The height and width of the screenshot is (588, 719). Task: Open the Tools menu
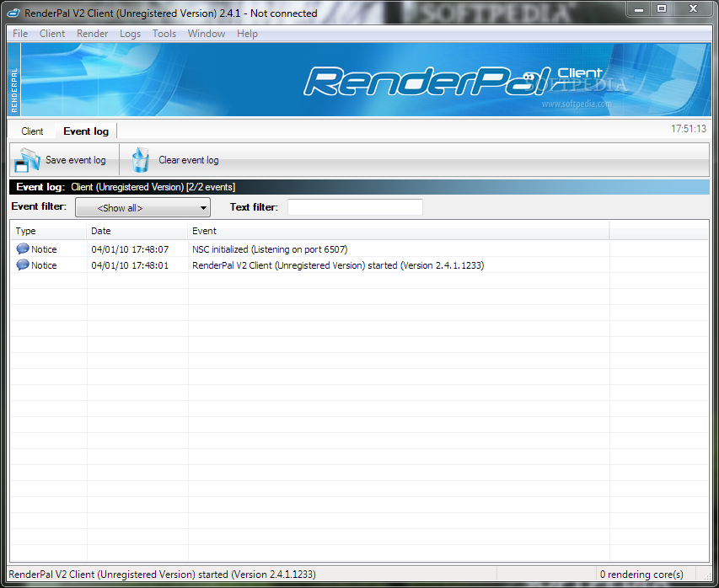164,34
